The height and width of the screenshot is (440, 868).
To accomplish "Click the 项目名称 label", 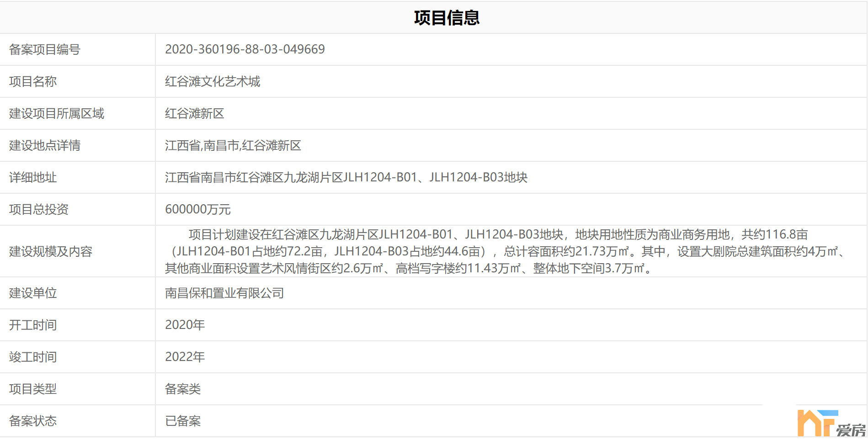I will point(33,81).
